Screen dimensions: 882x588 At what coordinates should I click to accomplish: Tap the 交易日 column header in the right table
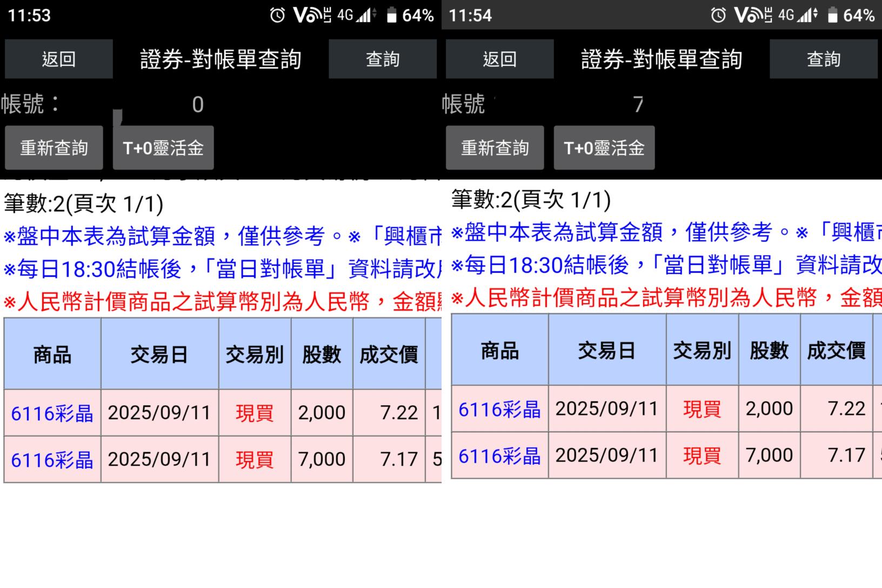[607, 350]
